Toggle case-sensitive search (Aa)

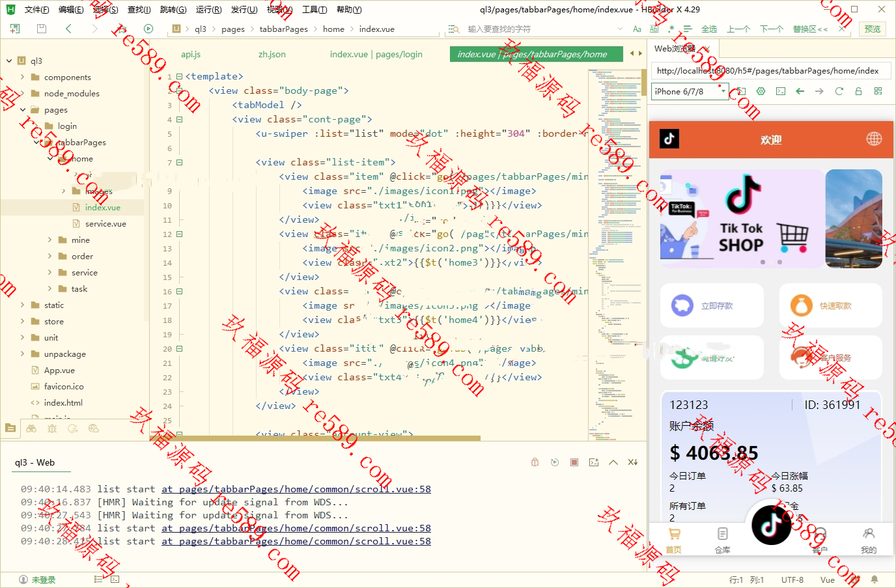(637, 29)
